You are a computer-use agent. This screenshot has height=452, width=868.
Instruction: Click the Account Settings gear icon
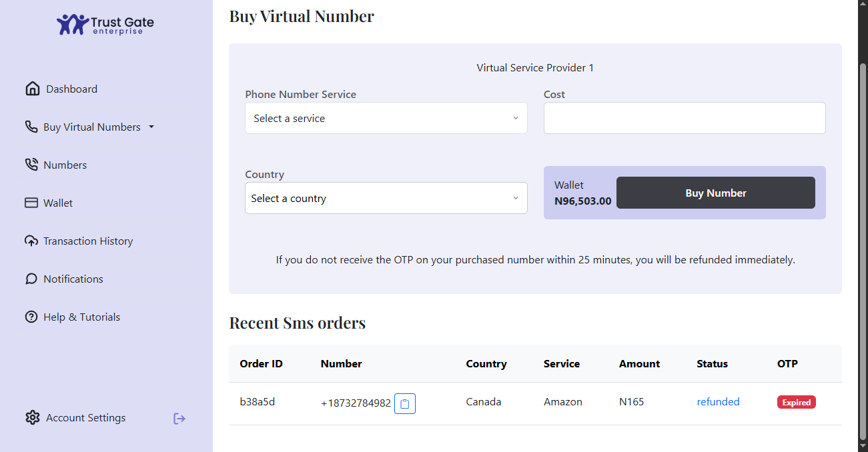[33, 417]
